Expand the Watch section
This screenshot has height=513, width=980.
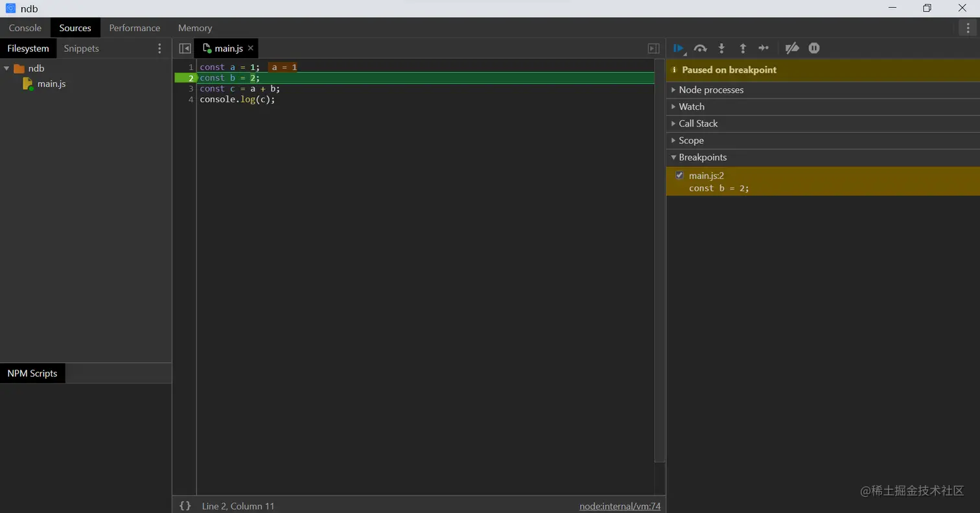(823, 107)
